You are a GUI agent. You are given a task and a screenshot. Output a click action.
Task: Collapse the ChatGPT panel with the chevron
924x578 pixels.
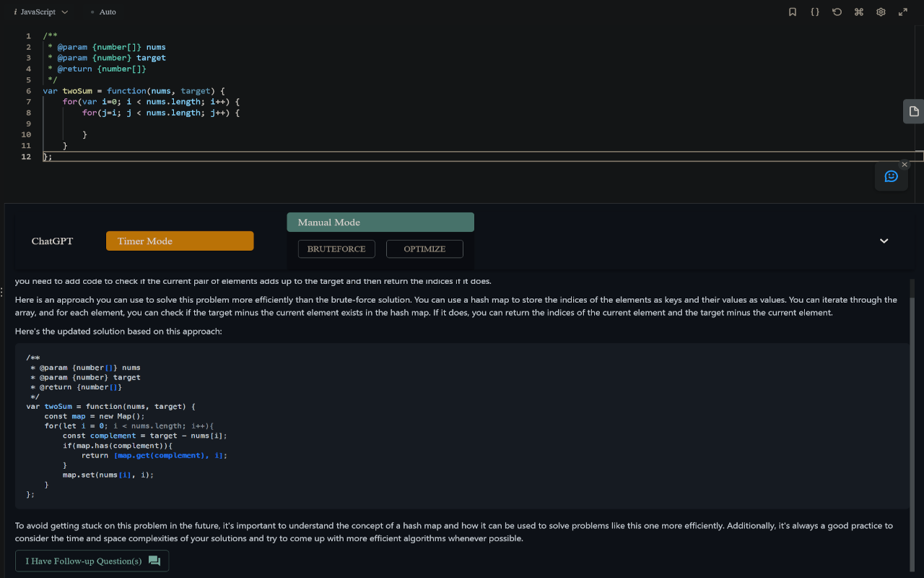click(884, 241)
